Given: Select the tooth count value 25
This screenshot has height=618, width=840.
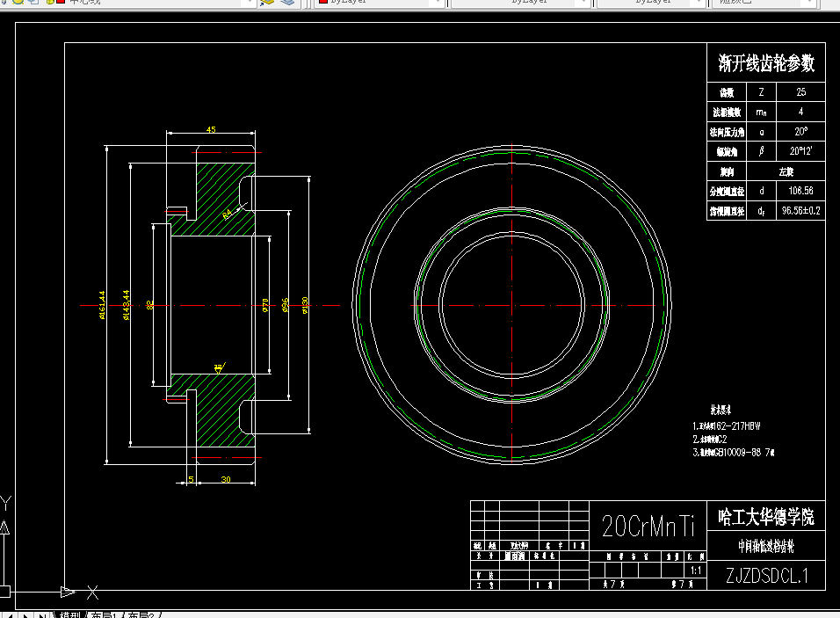Looking at the screenshot, I should point(800,92).
